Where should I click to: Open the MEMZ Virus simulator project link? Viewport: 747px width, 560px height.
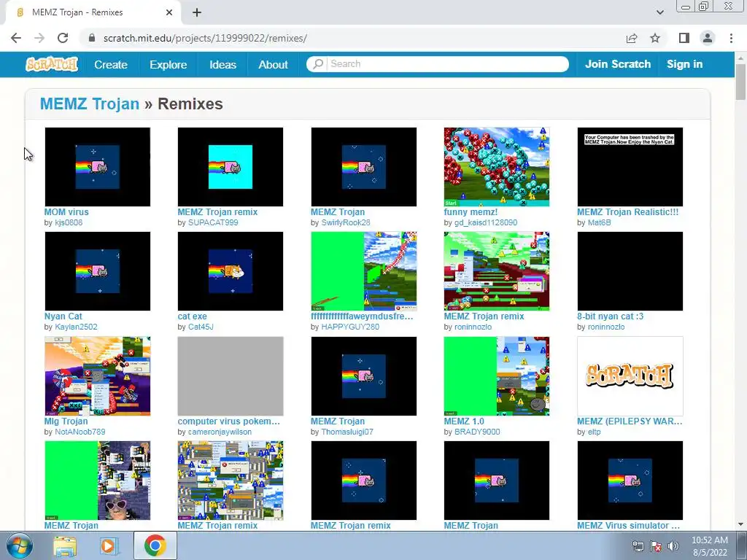pos(628,525)
